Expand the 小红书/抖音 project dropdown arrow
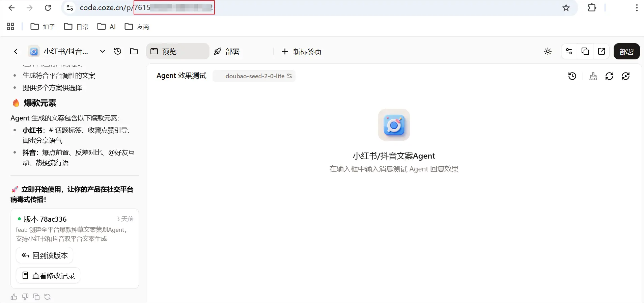Image resolution: width=644 pixels, height=303 pixels. (103, 52)
